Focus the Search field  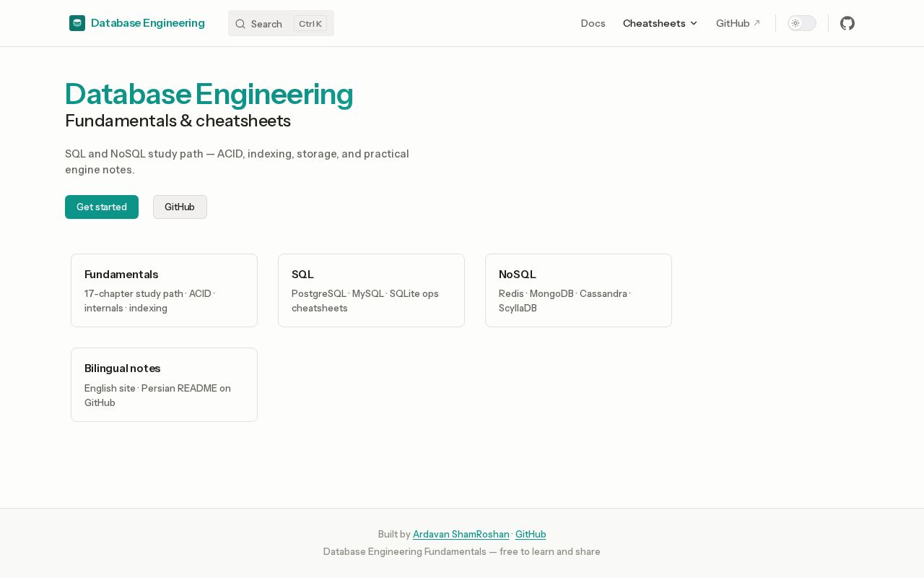pyautogui.click(x=281, y=23)
